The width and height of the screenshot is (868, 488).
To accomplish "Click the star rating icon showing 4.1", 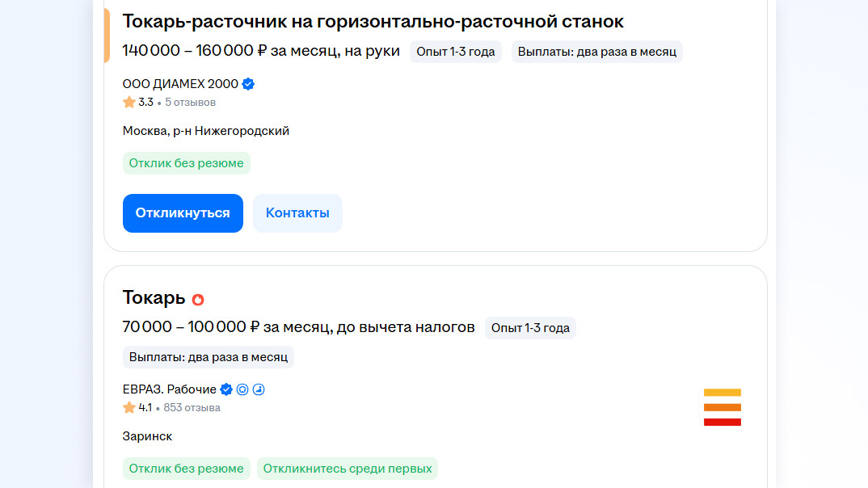I will click(129, 408).
